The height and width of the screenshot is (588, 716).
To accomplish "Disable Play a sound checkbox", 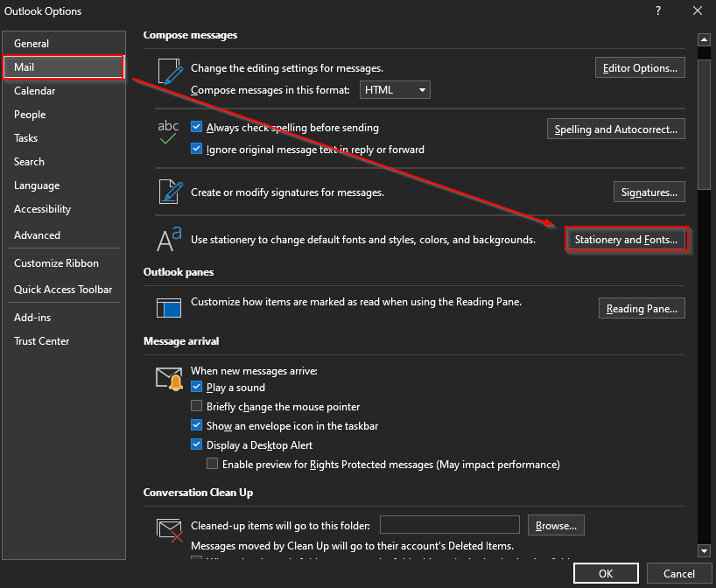I will coord(197,388).
